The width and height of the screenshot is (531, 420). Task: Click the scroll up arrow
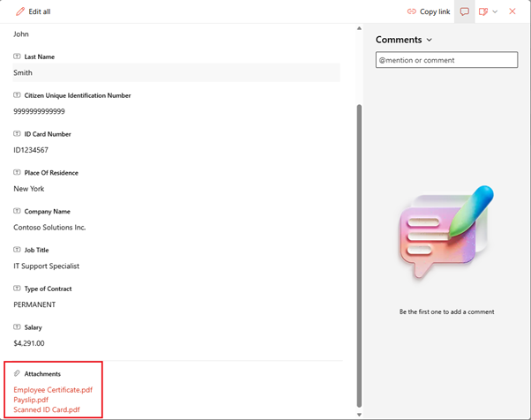coord(359,28)
